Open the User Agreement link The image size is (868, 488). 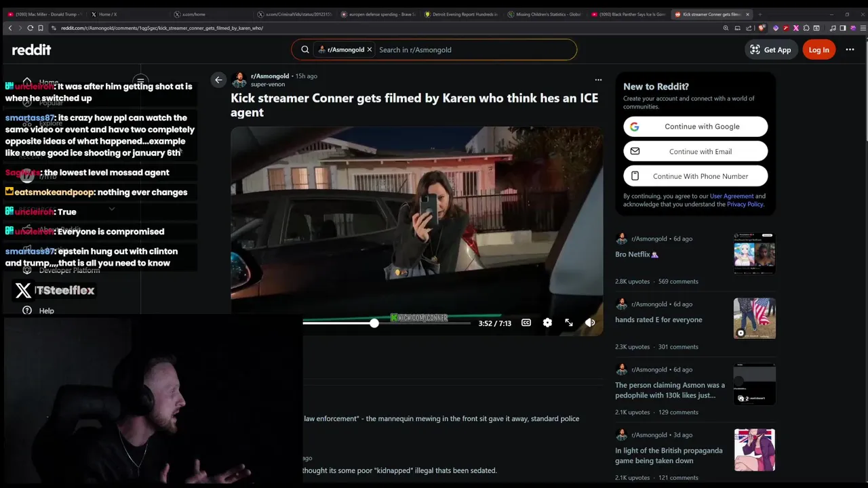(732, 196)
